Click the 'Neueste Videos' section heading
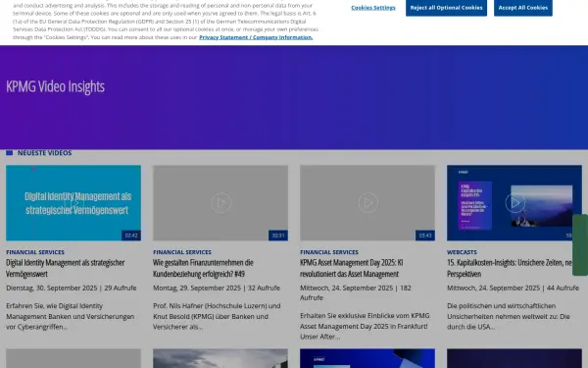This screenshot has width=588, height=368. 45,153
